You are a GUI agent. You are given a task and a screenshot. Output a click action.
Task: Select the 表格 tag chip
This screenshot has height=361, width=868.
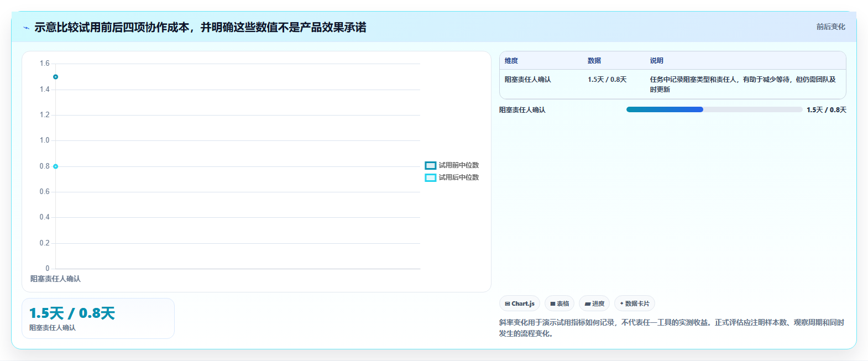560,304
